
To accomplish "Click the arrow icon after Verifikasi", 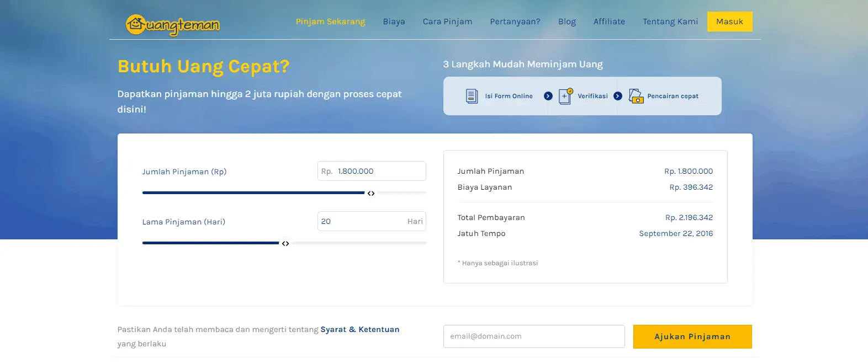I will [x=618, y=96].
